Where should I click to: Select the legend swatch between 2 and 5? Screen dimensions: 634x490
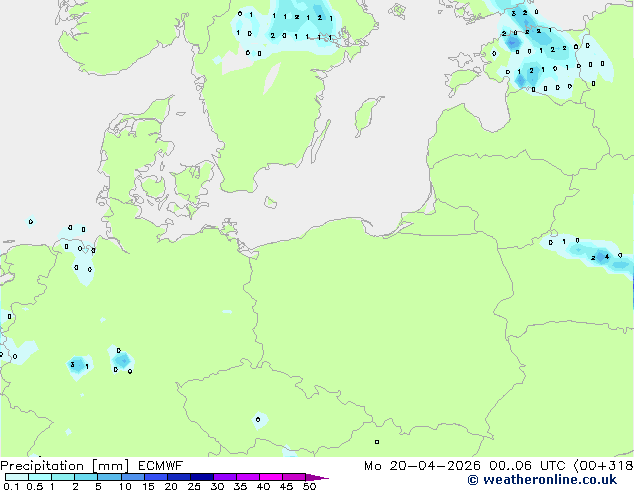point(86,477)
